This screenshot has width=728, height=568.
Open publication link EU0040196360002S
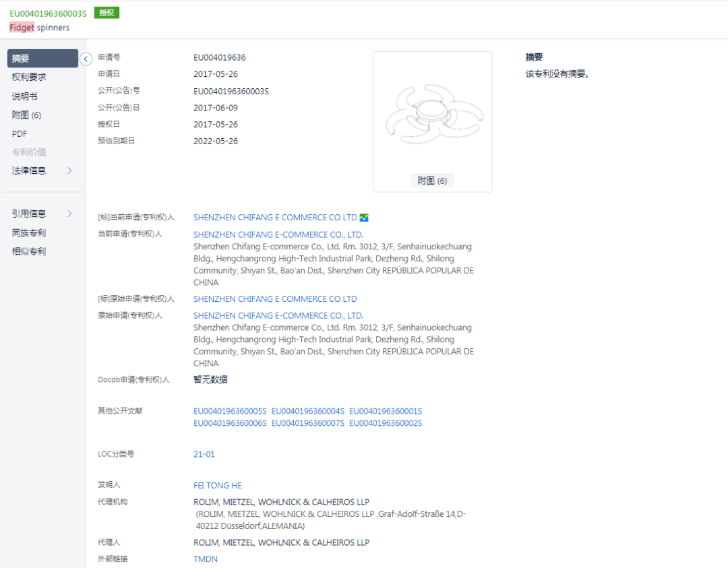coord(384,423)
